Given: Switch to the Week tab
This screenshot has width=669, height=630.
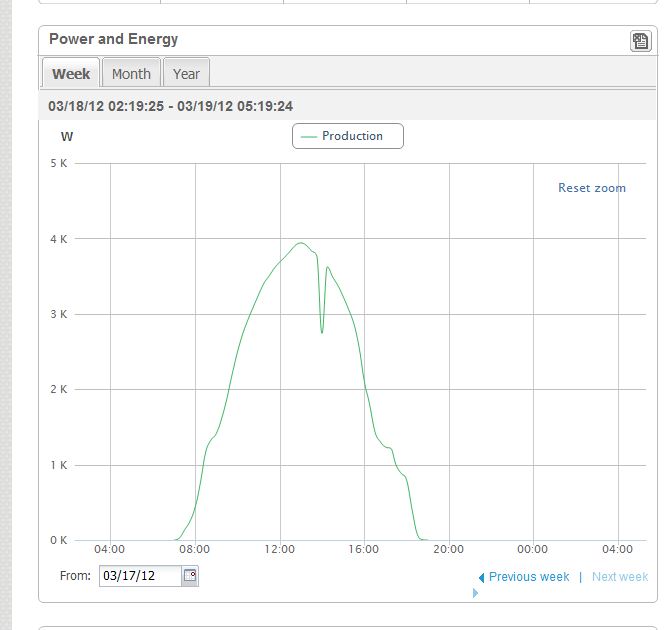Looking at the screenshot, I should click(71, 73).
